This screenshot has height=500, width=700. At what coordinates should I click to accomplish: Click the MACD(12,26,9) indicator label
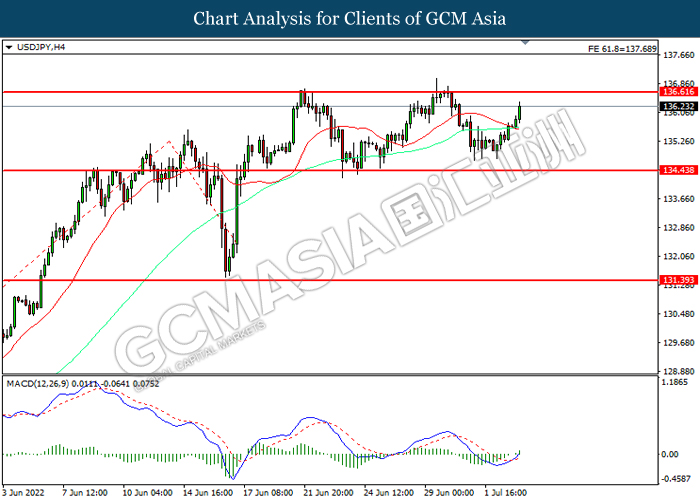pos(83,383)
